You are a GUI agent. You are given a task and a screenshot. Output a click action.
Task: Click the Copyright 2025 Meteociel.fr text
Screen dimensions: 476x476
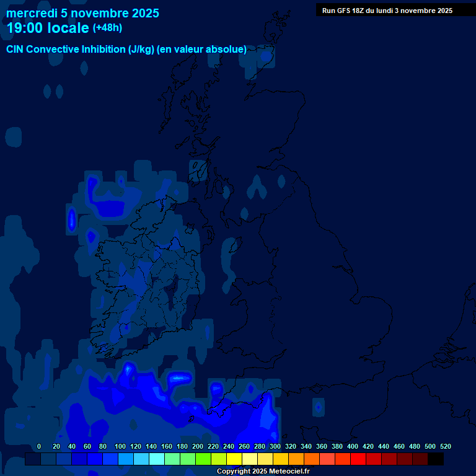[263, 472]
